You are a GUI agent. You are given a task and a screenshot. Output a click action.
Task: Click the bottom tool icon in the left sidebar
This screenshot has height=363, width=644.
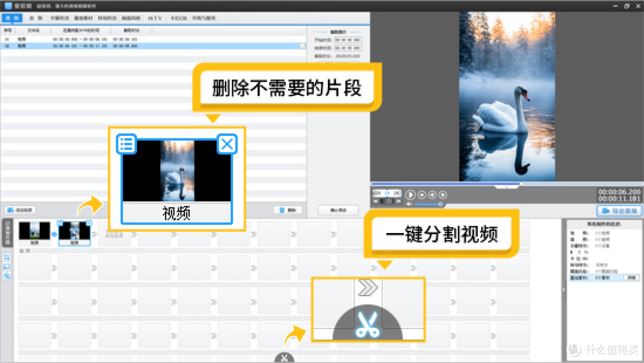click(7, 275)
